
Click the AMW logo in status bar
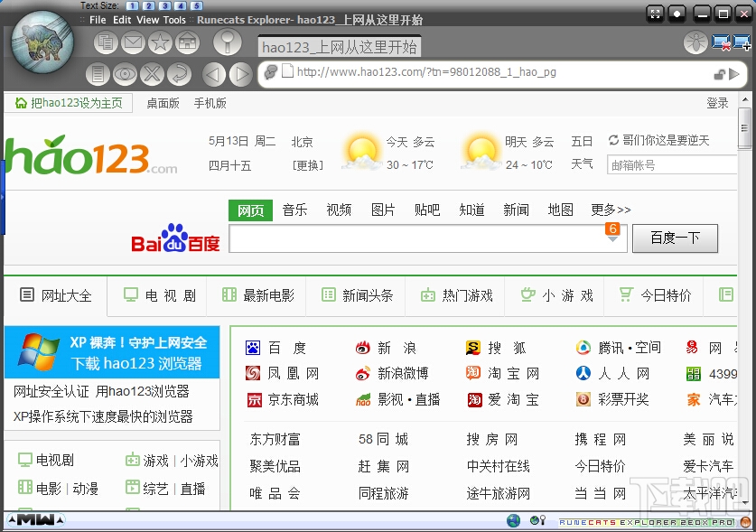coord(36,520)
